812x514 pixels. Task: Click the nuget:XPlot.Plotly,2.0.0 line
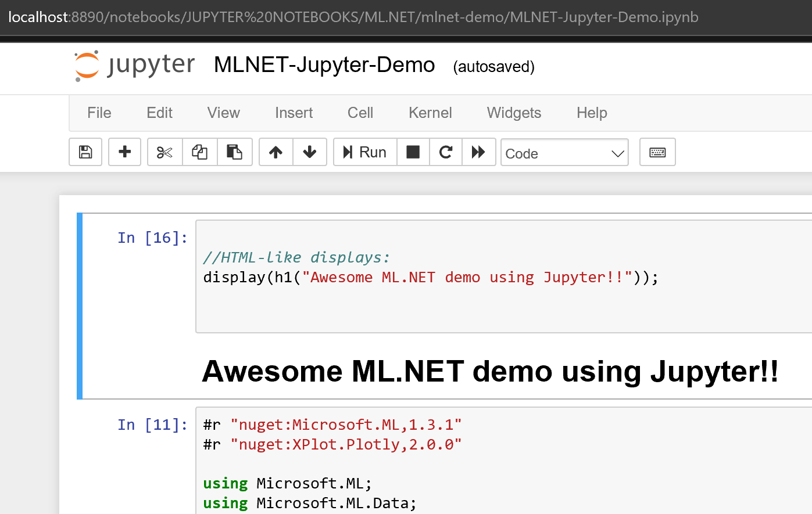tap(332, 444)
